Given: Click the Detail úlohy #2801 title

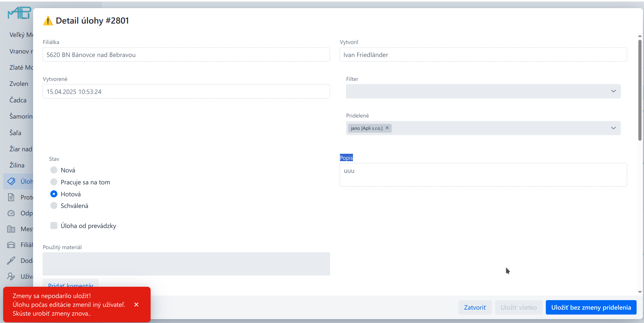Looking at the screenshot, I should pos(92,21).
